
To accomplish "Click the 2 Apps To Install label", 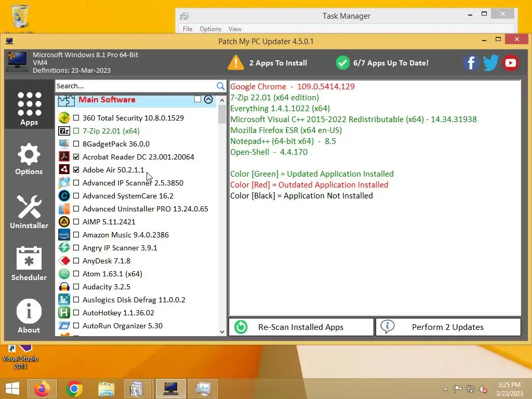I will (278, 63).
